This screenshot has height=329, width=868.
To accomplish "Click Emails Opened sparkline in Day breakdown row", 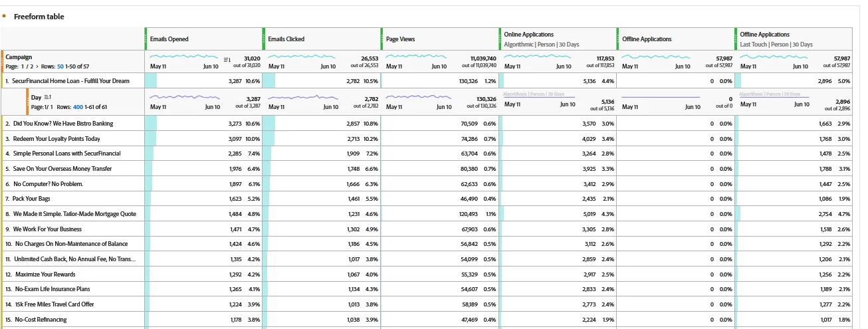I will pos(184,97).
